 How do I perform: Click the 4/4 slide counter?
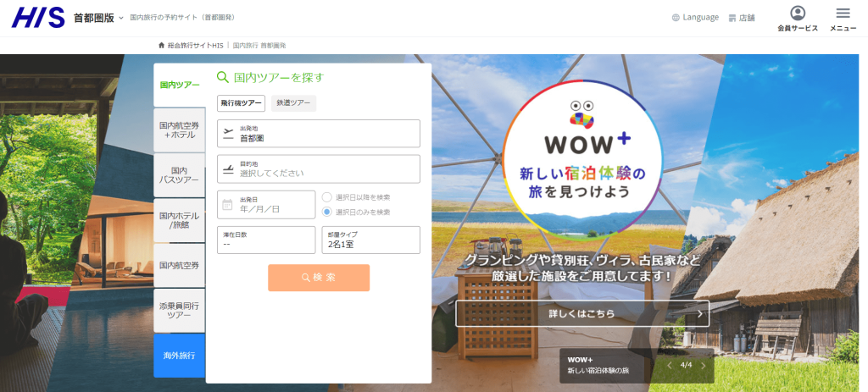pyautogui.click(x=687, y=365)
